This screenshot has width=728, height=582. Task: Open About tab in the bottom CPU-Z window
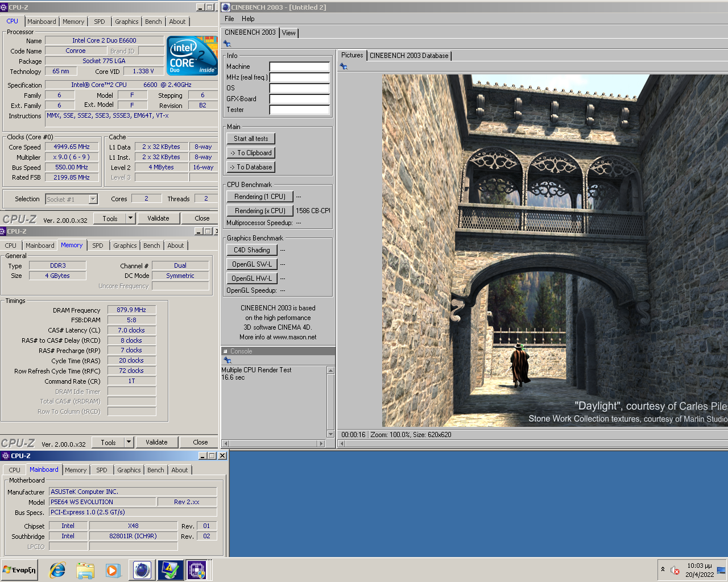coord(180,470)
